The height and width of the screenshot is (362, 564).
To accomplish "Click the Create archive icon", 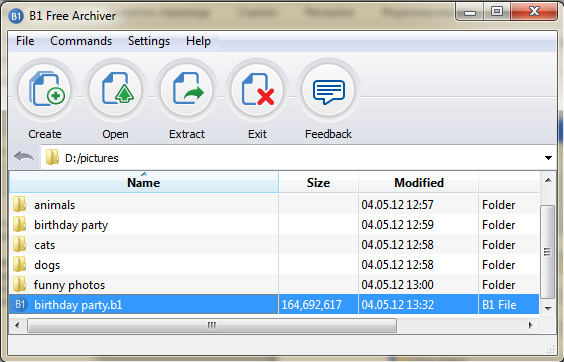I will tap(45, 90).
